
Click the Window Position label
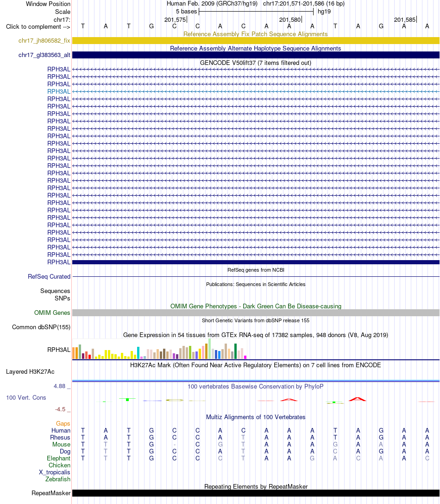[x=48, y=4]
